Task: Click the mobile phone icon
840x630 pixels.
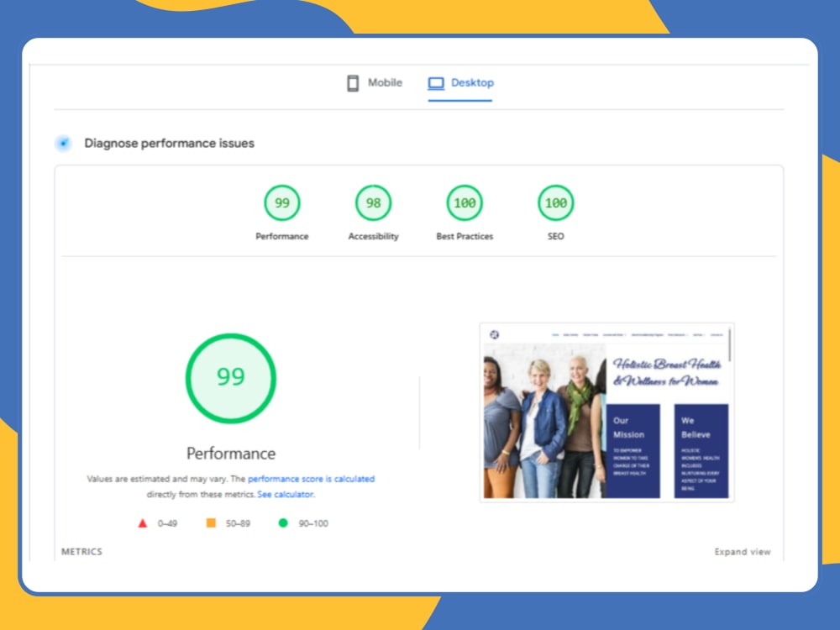Action: click(x=353, y=83)
